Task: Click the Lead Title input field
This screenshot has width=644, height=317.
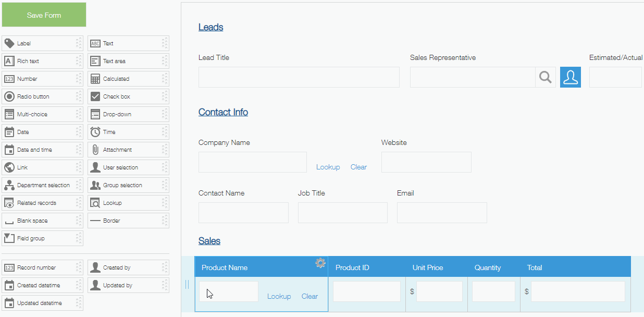Action: click(x=299, y=77)
